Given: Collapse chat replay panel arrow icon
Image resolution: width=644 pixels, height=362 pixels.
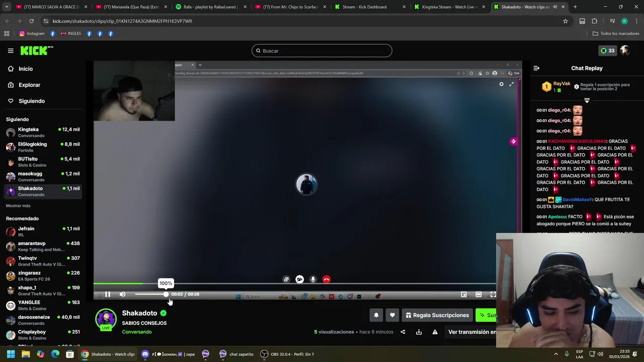Looking at the screenshot, I should pos(536,68).
